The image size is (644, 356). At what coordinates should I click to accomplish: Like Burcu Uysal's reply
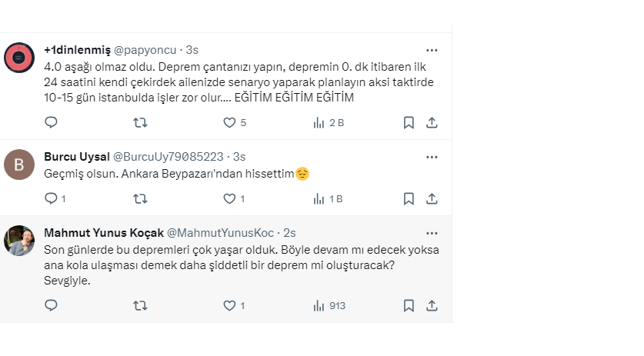click(229, 198)
